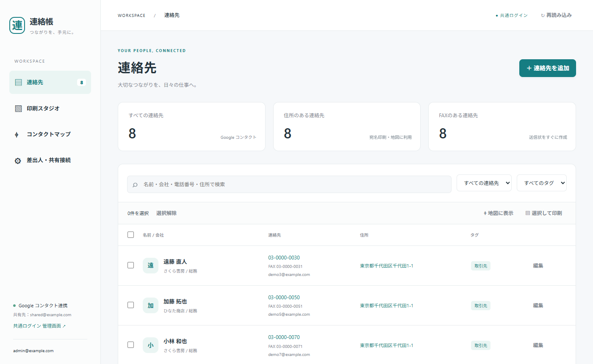Click the コンタクトマップ pin icon
593x364 pixels.
[17, 135]
